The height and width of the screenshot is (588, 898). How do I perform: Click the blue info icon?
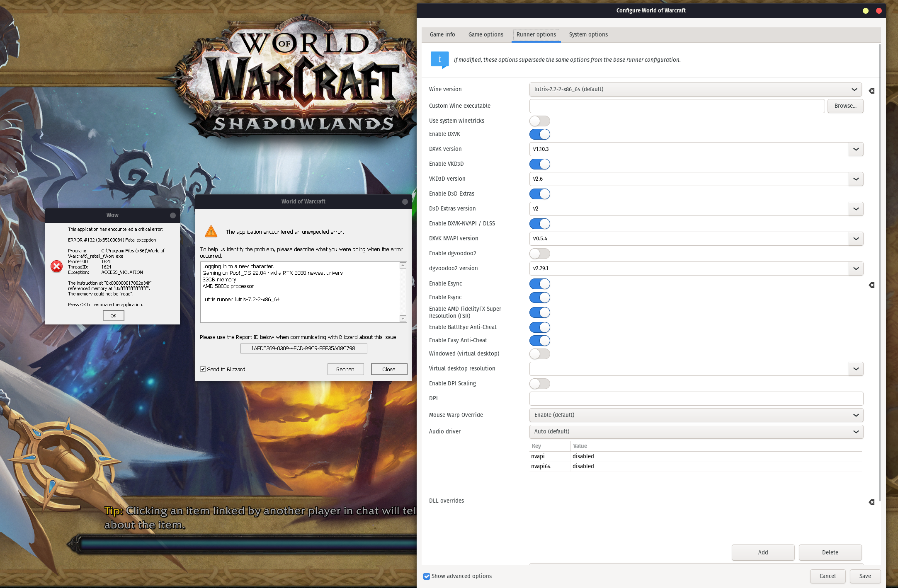pyautogui.click(x=439, y=60)
